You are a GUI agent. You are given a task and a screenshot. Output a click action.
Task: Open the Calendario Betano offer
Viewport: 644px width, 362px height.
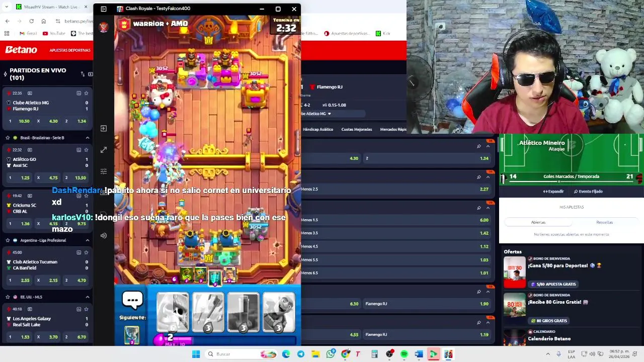(549, 339)
